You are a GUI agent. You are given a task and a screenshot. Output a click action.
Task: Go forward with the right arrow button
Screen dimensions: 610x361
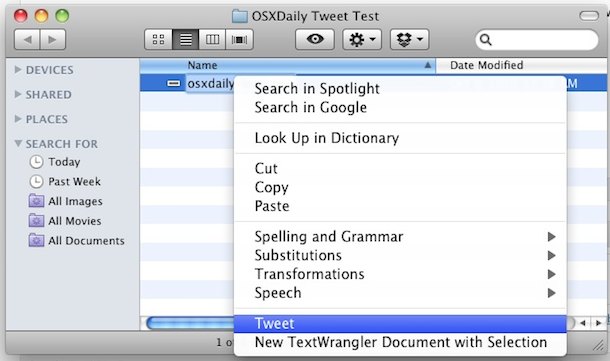[x=53, y=39]
